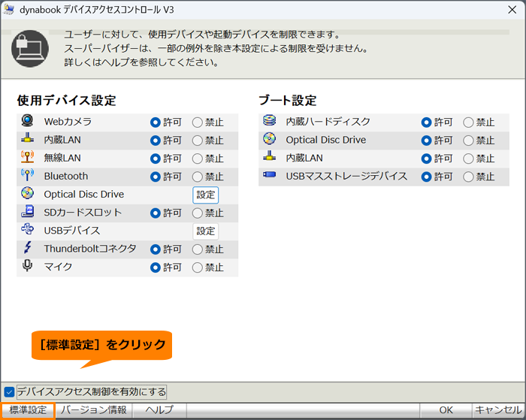Viewport: 526px width, 420px height.
Task: Open ヘルプ
Action: [x=159, y=410]
